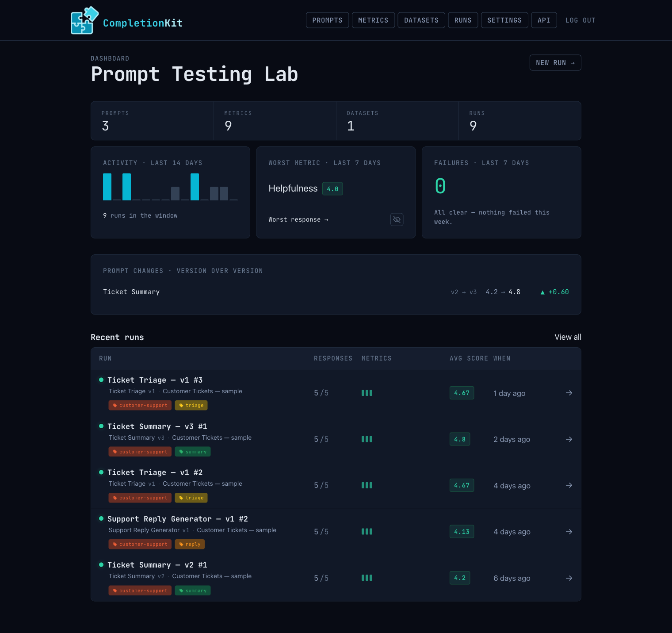The image size is (672, 633).
Task: Click green status dot of Support Reply Generator
Action: point(101,518)
